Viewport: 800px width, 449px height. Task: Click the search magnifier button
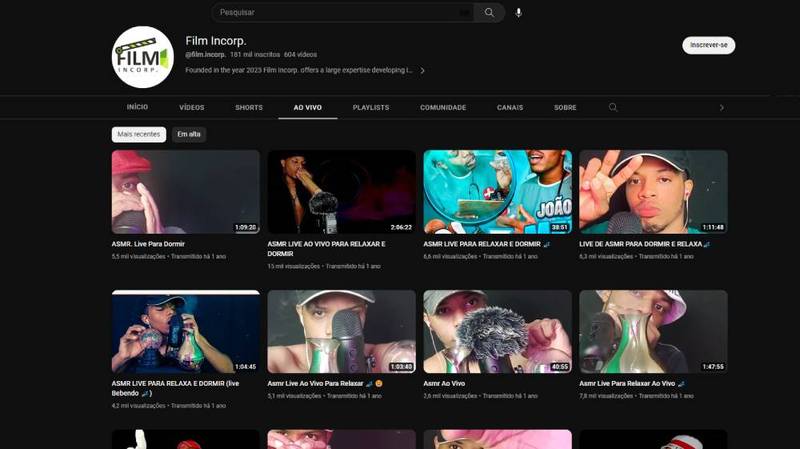pos(489,12)
